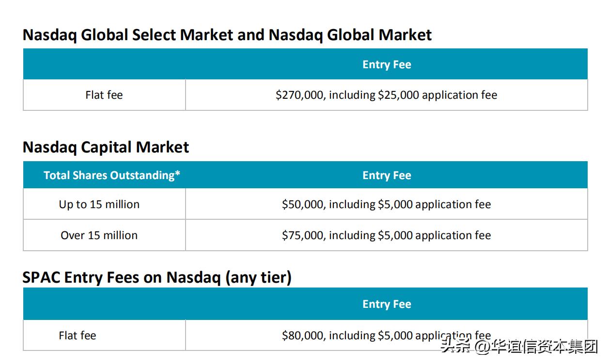Click the Over 15 million row label
Image resolution: width=609 pixels, height=364 pixels.
(x=99, y=235)
